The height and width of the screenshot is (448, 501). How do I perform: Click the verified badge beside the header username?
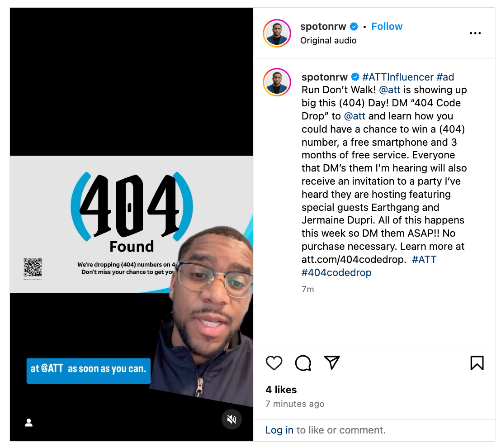(x=354, y=27)
